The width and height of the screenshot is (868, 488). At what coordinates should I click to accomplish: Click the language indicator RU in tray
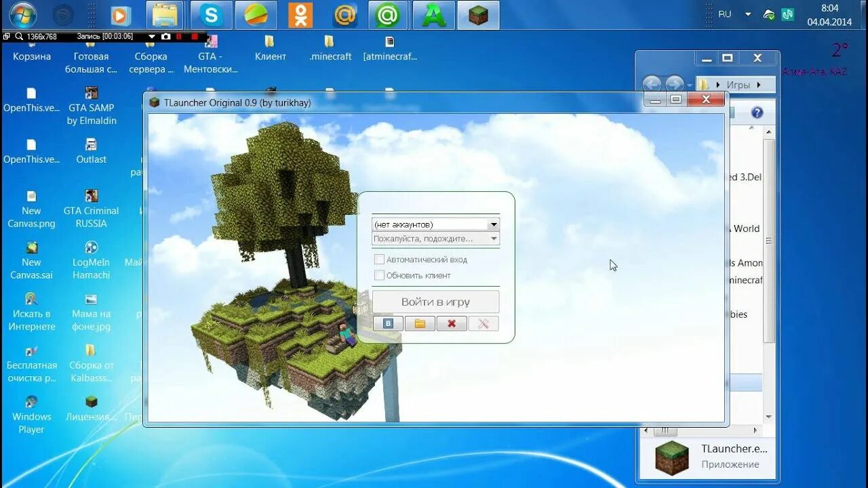pyautogui.click(x=725, y=14)
